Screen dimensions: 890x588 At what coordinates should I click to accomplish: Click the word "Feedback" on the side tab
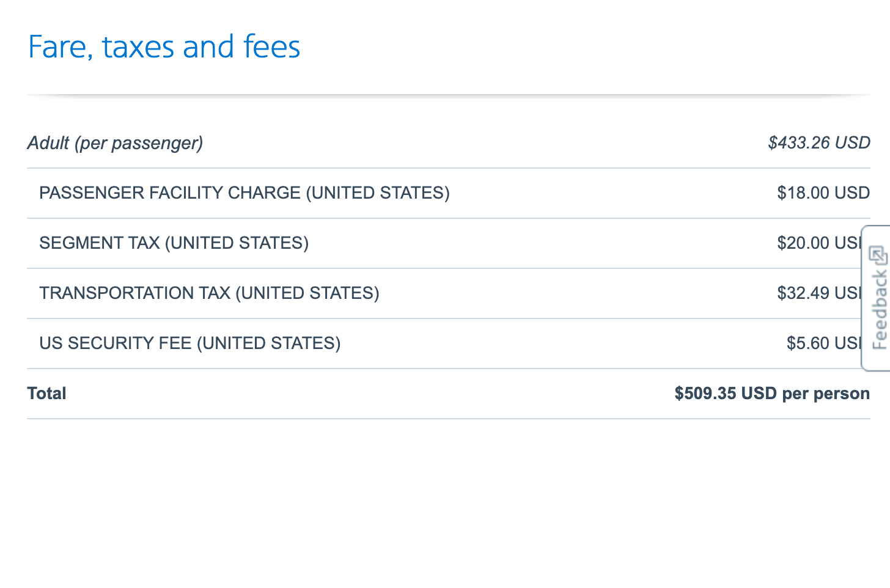[880, 311]
